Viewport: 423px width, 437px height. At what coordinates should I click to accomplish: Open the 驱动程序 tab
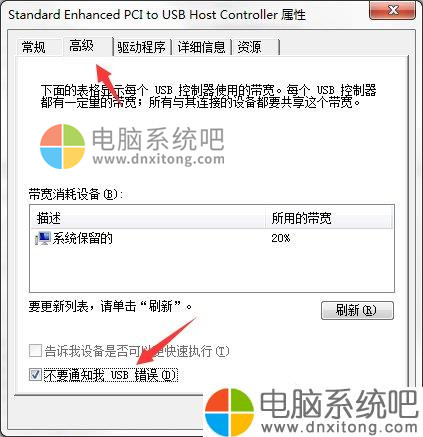point(141,47)
